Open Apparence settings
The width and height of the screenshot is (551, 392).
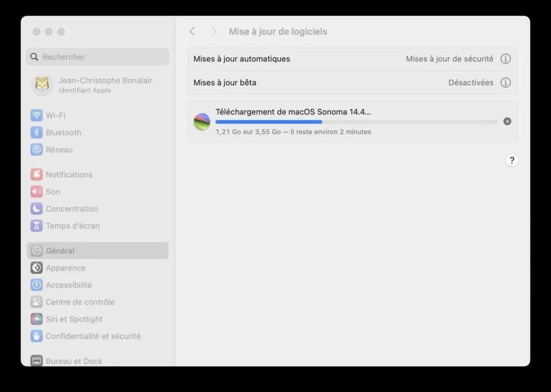point(66,268)
